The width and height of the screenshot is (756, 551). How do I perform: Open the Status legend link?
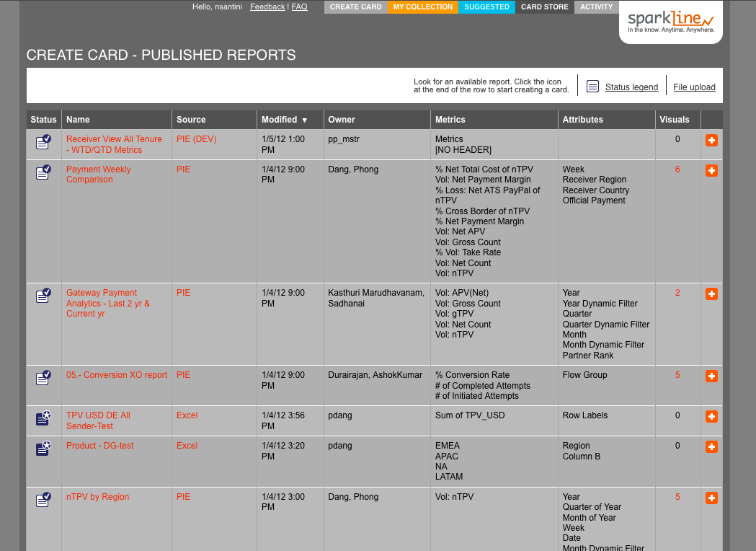pos(631,87)
